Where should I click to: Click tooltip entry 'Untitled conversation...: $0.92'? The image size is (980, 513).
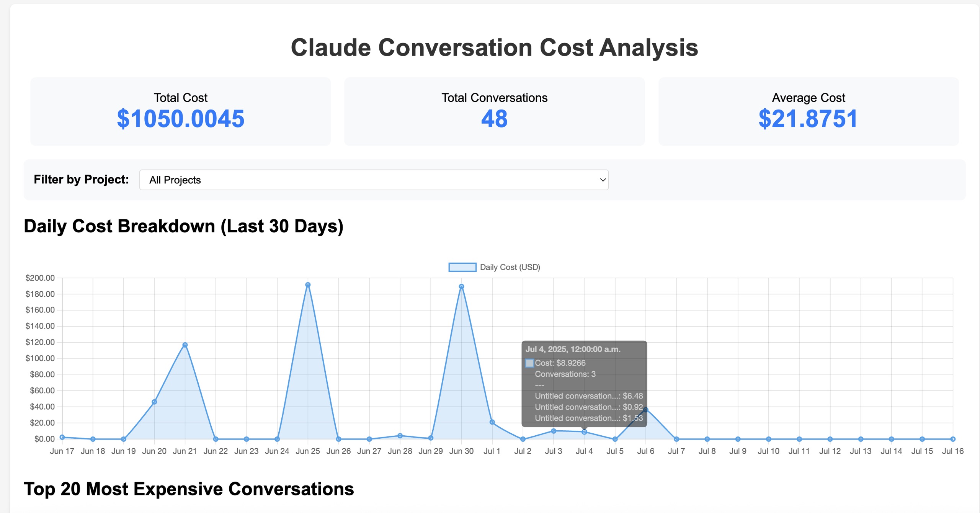coord(589,407)
